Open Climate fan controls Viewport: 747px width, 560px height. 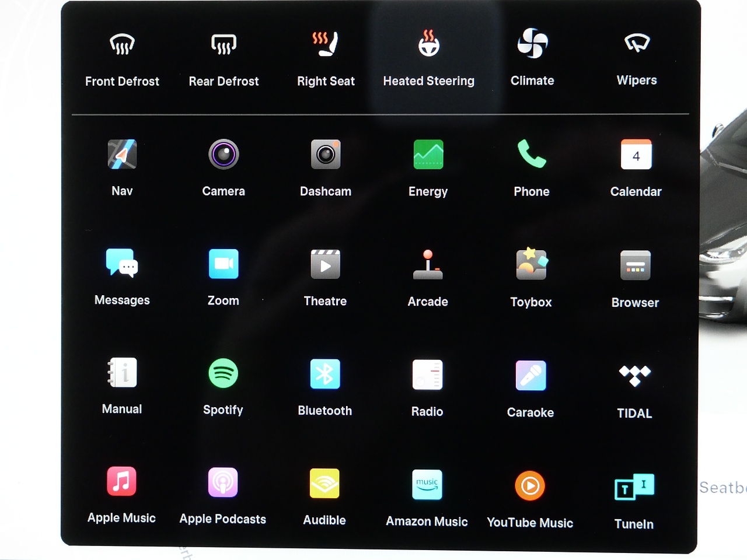pyautogui.click(x=532, y=44)
